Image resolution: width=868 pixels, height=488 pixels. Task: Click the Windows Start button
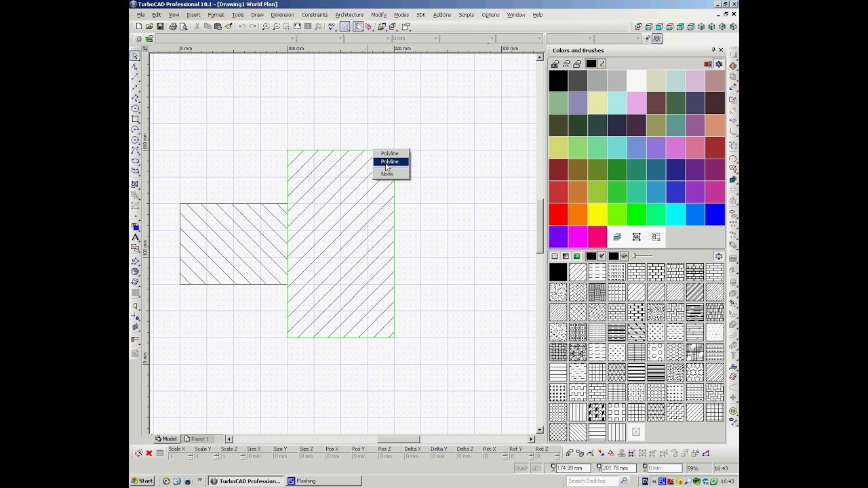(142, 481)
